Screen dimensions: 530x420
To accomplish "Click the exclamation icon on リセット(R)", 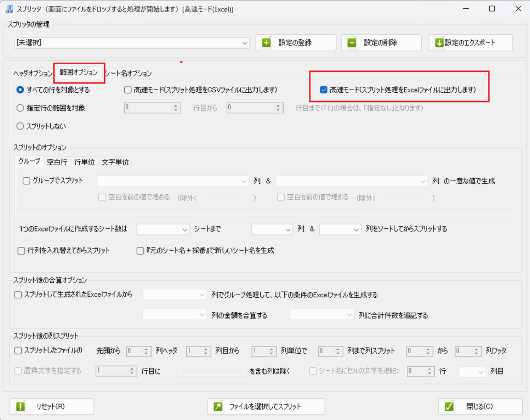I will point(21,406).
